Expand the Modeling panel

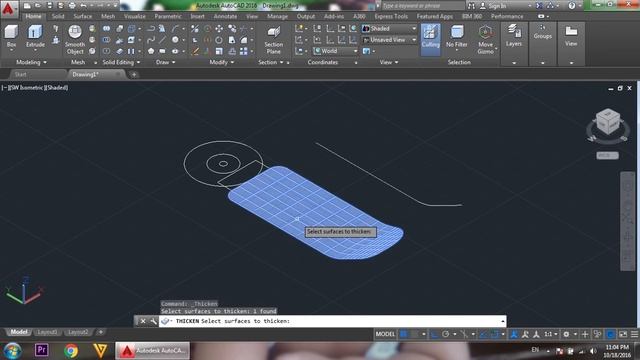pos(31,62)
